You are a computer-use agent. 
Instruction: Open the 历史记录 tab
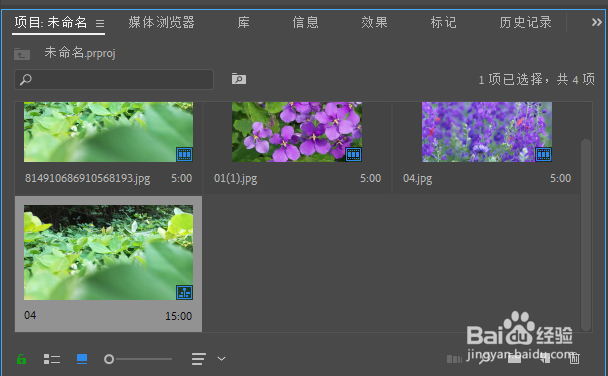[x=525, y=22]
